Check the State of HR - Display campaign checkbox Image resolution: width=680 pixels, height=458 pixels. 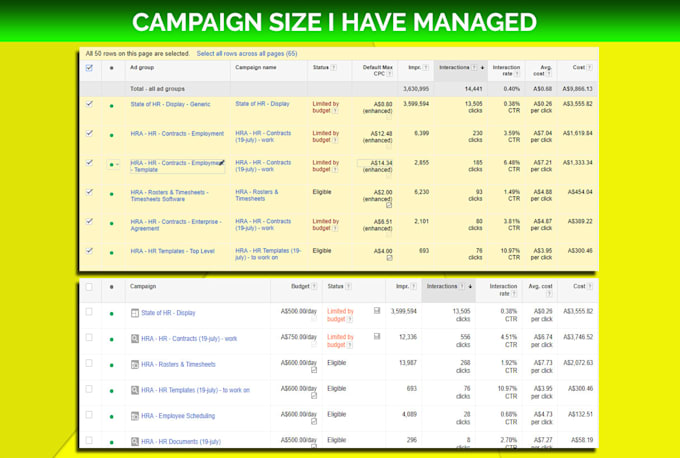[89, 311]
